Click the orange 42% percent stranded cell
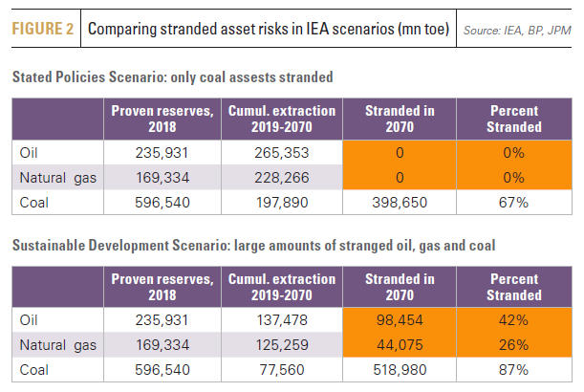 513,320
